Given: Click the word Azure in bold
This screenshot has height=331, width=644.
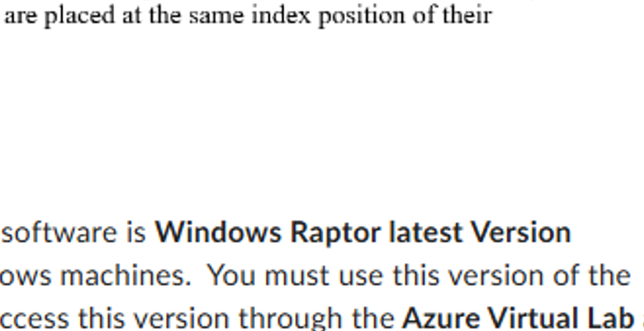Looking at the screenshot, I should click(x=439, y=318).
